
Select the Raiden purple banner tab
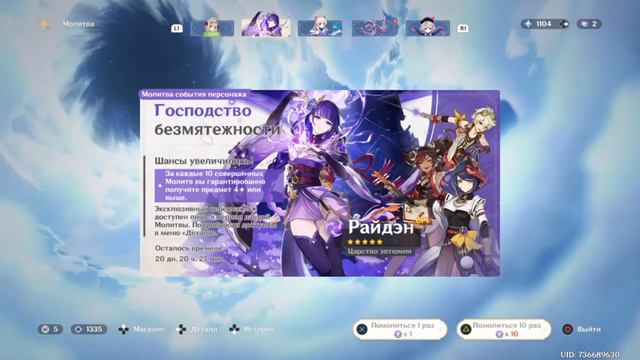[x=266, y=25]
